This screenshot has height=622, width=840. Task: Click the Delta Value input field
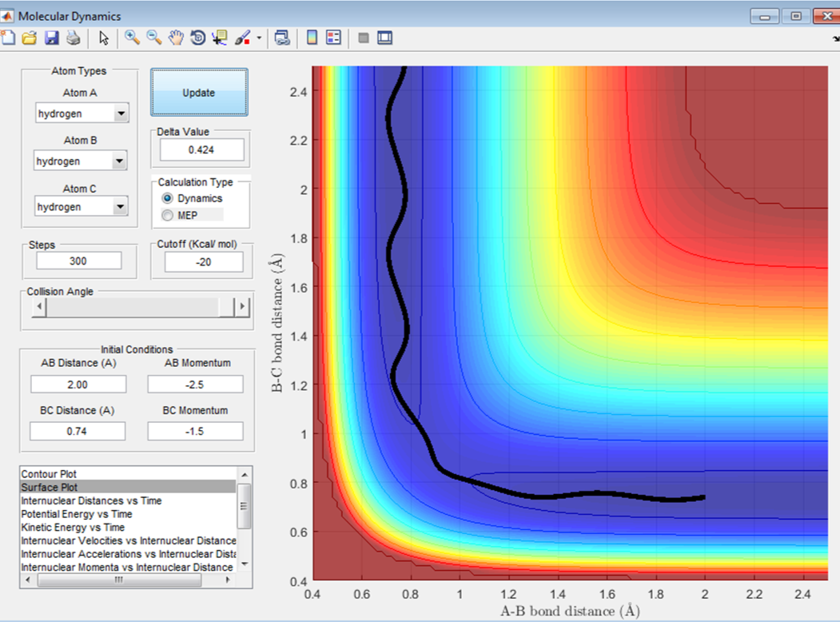(201, 150)
